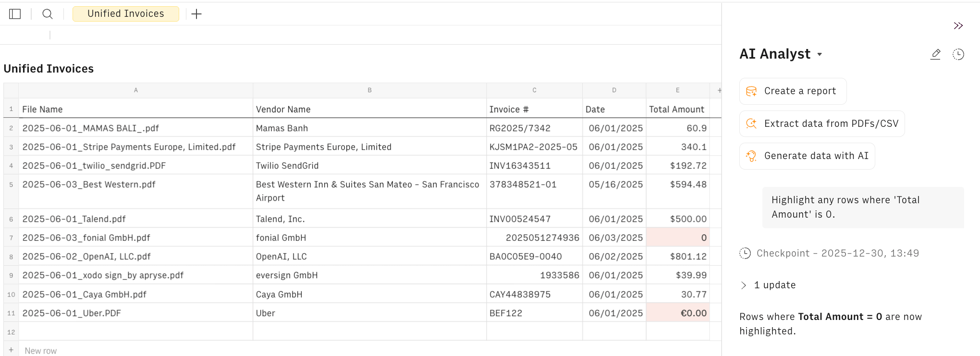Select empty File Name cell in row 12
The height and width of the screenshot is (356, 980).
pyautogui.click(x=136, y=331)
